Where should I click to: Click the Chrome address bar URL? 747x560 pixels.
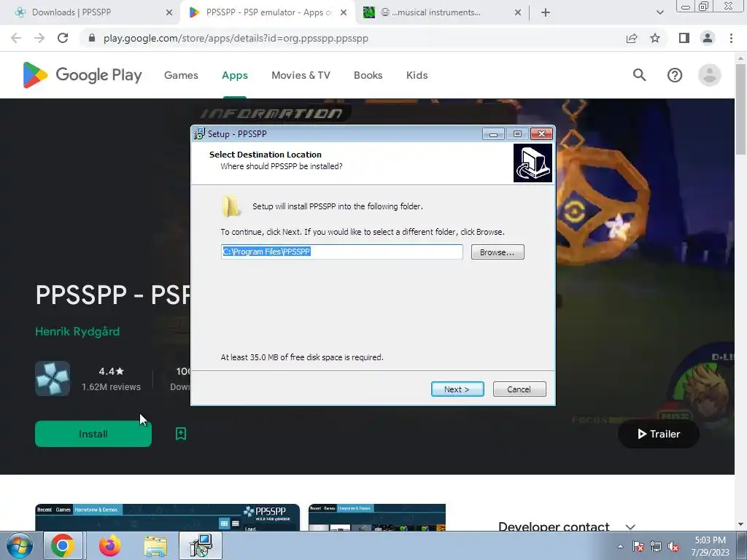[236, 39]
